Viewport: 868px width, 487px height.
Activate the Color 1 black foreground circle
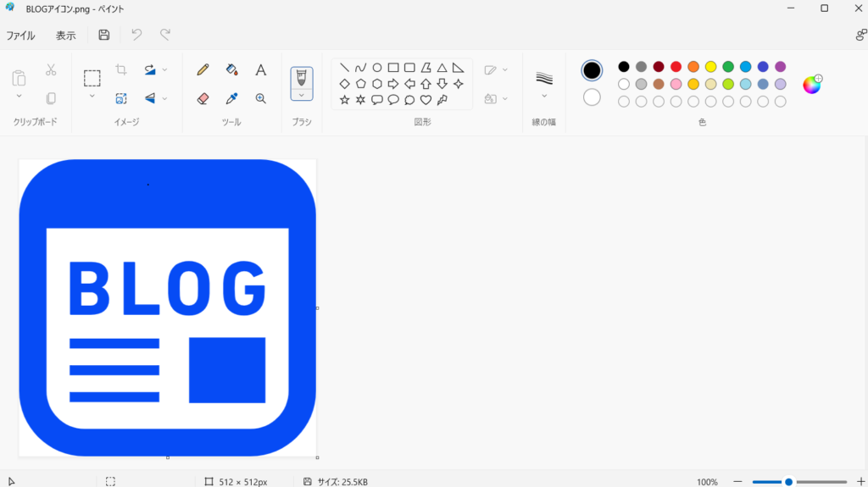coord(592,70)
